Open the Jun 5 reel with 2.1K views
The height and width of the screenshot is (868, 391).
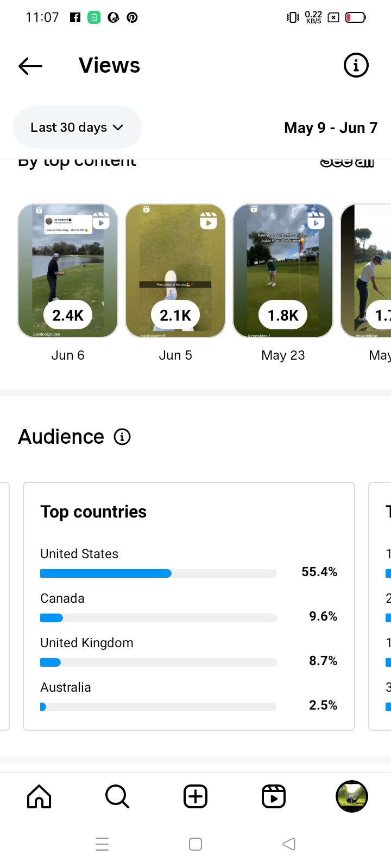pyautogui.click(x=175, y=271)
